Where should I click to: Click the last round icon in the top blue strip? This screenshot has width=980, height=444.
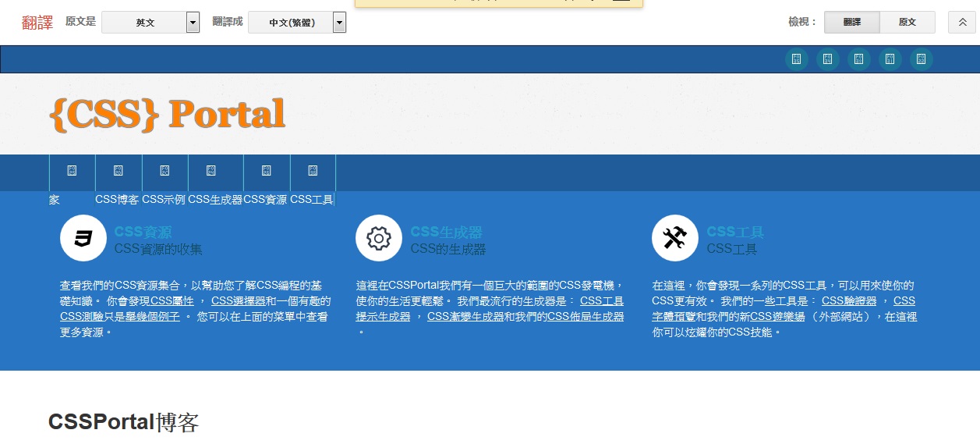coord(922,59)
